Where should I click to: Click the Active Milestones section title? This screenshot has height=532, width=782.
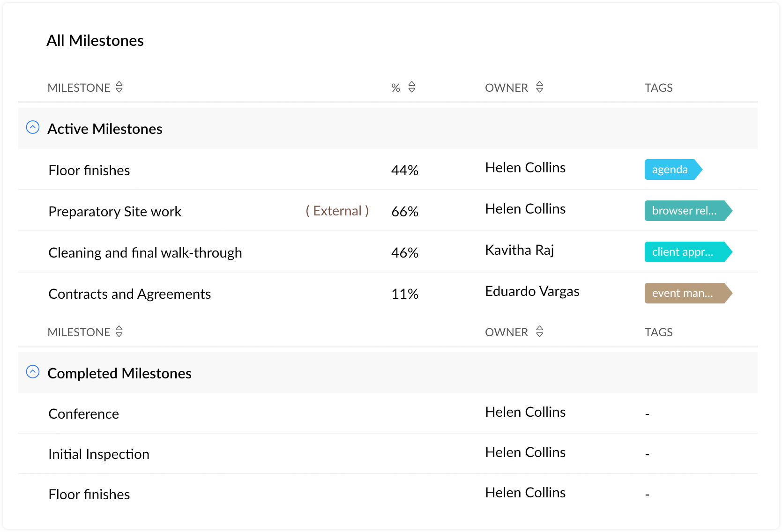point(105,129)
